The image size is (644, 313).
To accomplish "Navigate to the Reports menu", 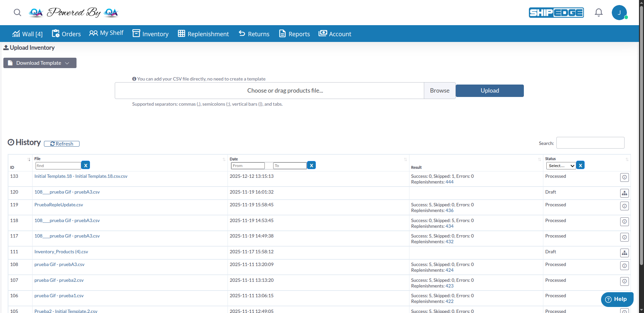I will (x=294, y=34).
